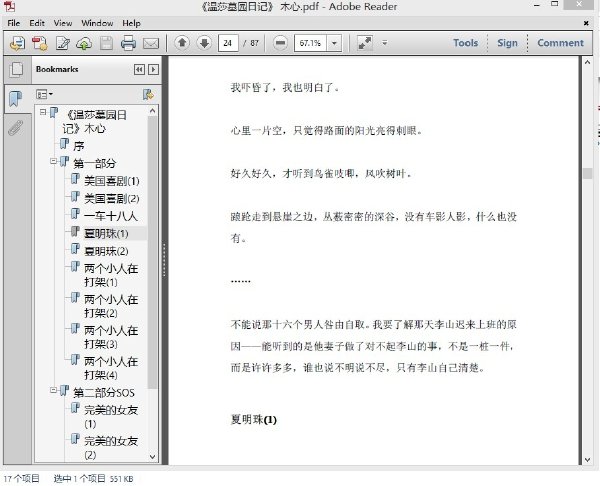Select the 夏明珠(2) bookmark
Screen dimensions: 600x486
coord(106,251)
